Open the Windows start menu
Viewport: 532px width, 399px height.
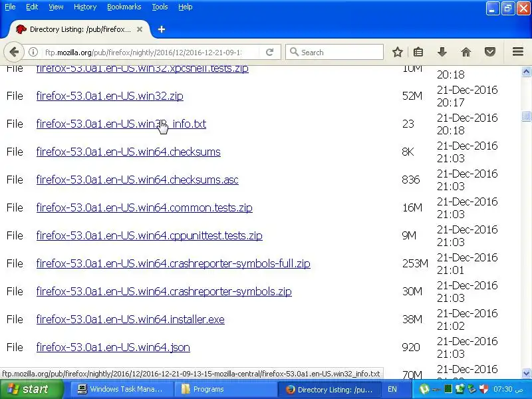31,389
